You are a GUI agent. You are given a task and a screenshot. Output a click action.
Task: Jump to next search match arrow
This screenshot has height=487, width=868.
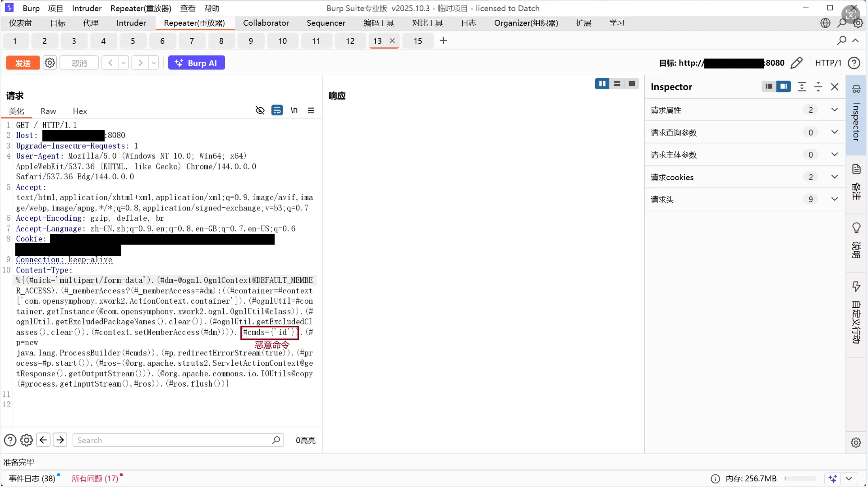pyautogui.click(x=60, y=440)
